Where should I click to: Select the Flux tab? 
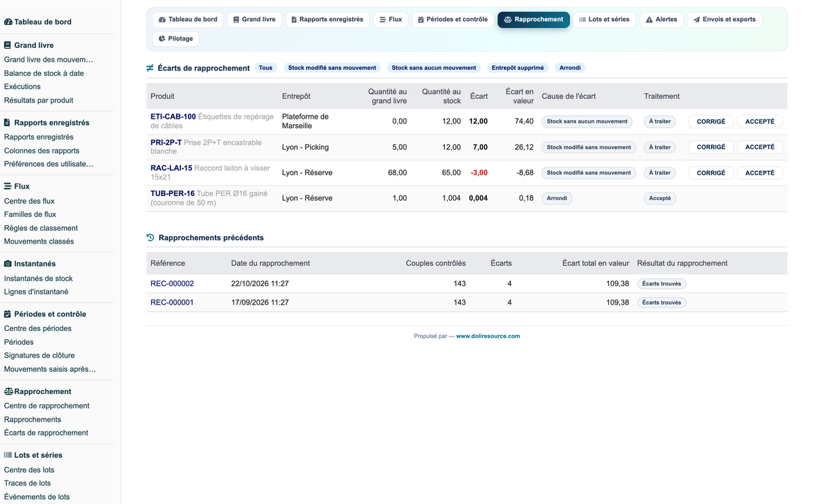coord(391,20)
